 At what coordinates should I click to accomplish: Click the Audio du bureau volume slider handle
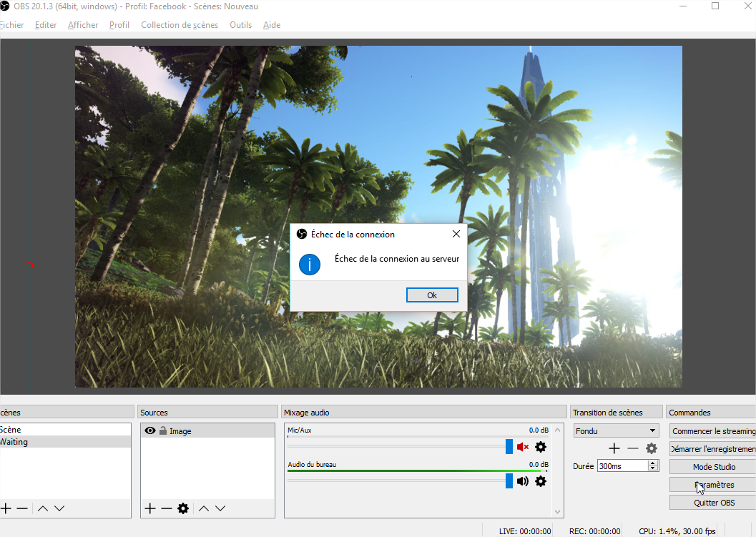(509, 481)
